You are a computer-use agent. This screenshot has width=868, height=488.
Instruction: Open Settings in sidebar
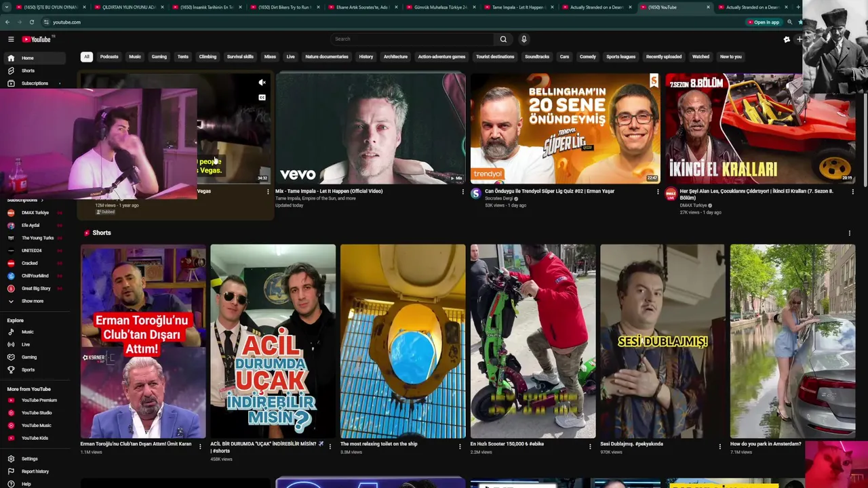click(x=29, y=459)
